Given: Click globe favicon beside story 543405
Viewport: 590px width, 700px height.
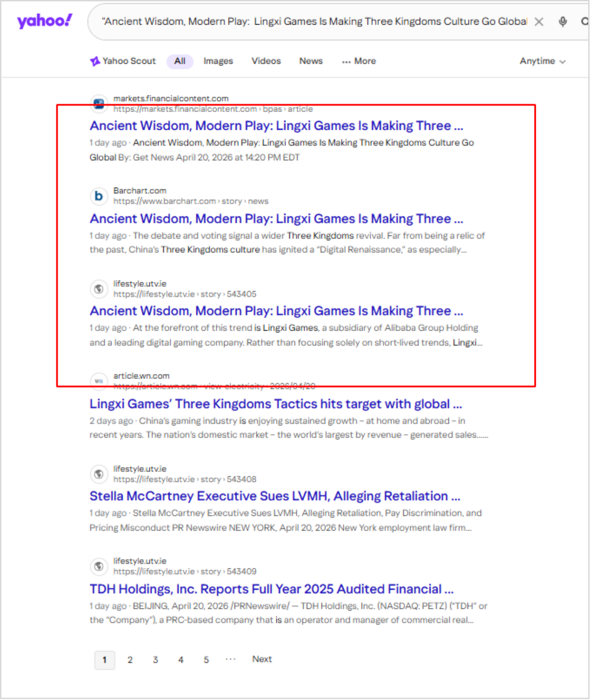Looking at the screenshot, I should pos(99,289).
